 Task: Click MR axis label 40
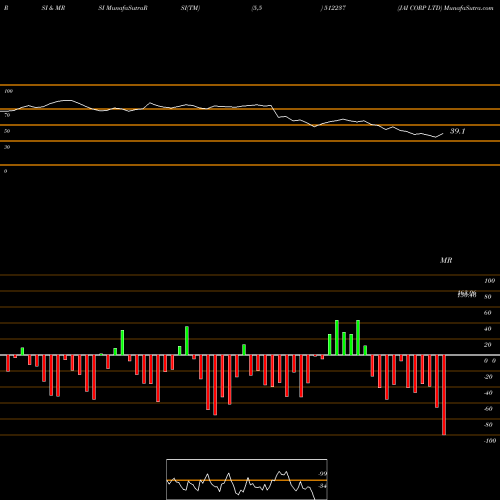[x=487, y=329]
